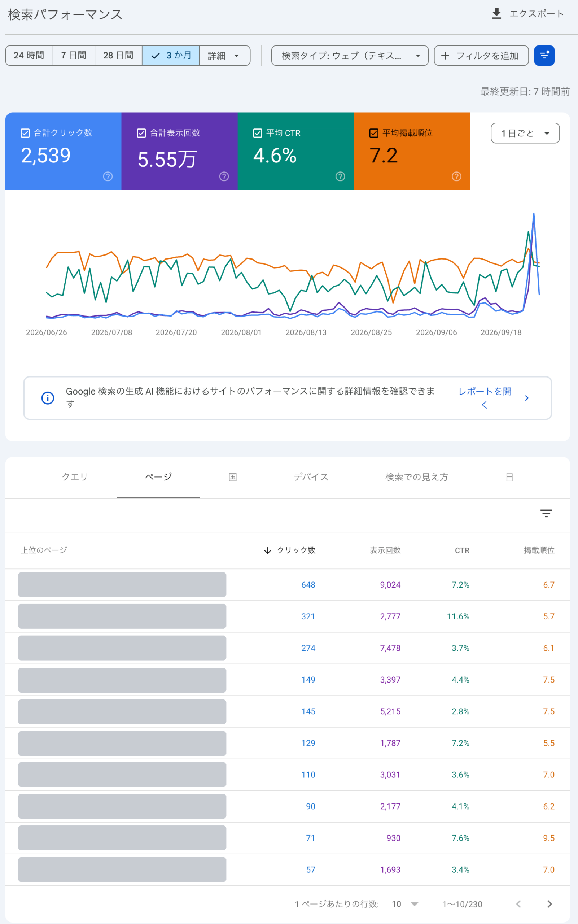Sort table by 掲載順位 column header
The height and width of the screenshot is (924, 578).
coord(539,550)
